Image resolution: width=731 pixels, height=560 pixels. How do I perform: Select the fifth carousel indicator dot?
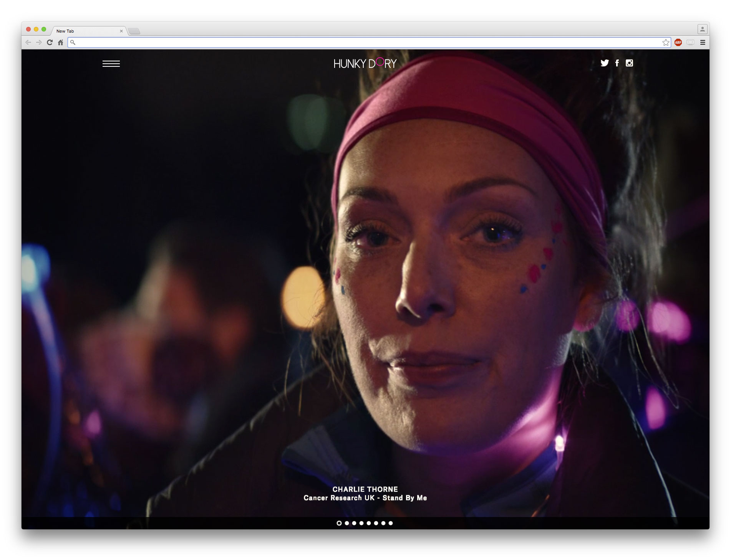coord(369,523)
